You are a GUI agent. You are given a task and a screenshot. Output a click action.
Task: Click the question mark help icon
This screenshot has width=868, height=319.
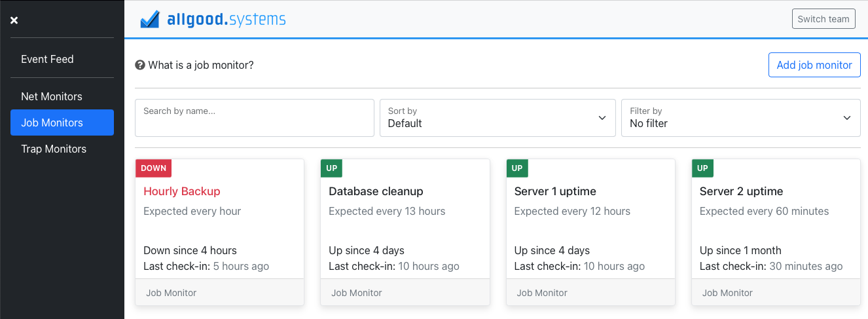(x=139, y=66)
